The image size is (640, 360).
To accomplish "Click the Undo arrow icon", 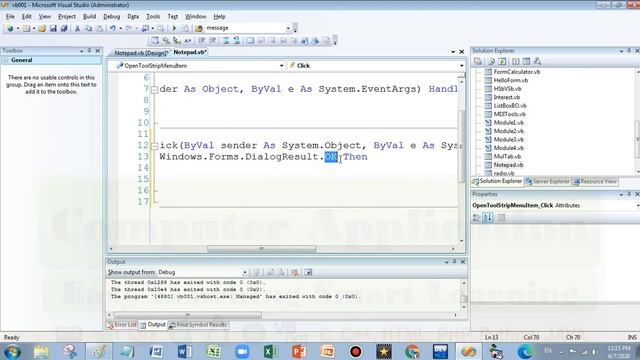I will click(112, 28).
